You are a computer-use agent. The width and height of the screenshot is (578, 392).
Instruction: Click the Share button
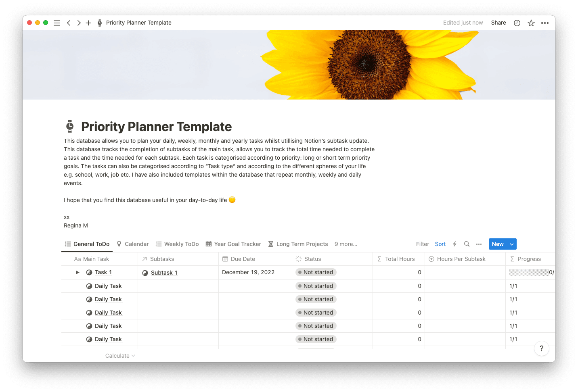[498, 23]
